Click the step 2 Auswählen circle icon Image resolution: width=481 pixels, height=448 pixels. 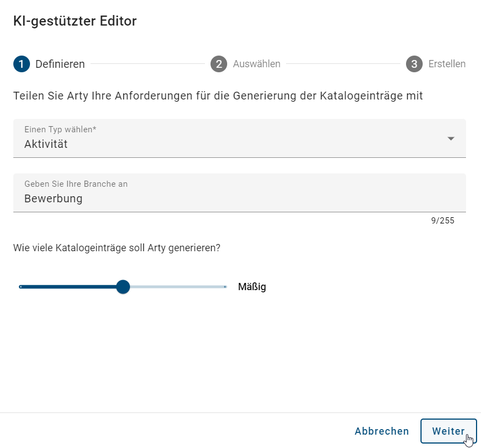(219, 64)
